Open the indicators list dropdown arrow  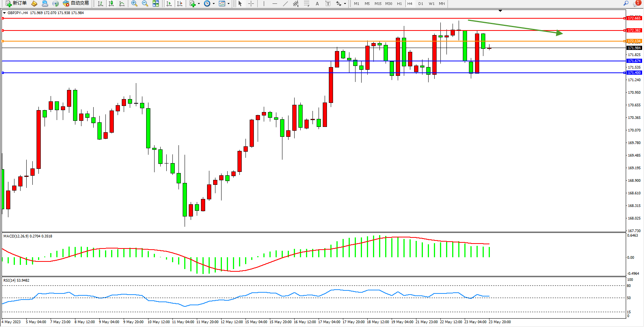(x=199, y=3)
